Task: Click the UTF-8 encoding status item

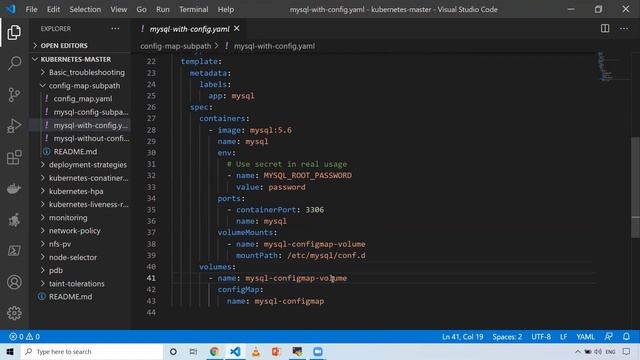Action: click(541, 337)
